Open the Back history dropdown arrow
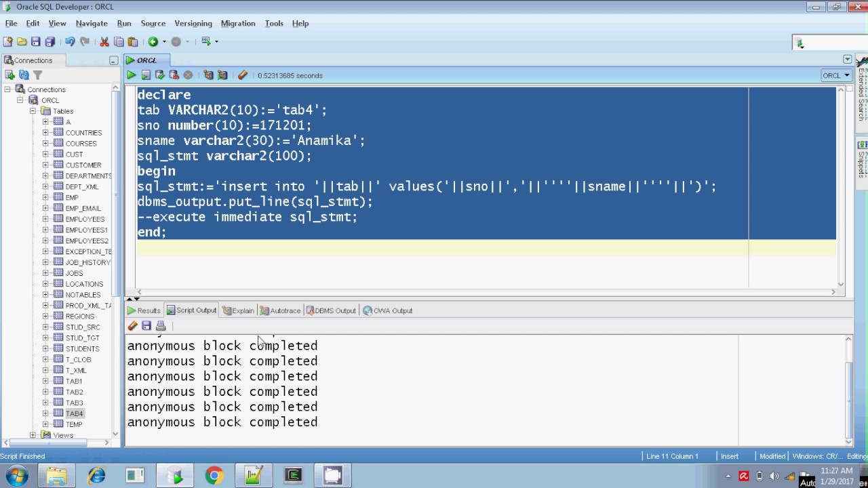 click(164, 42)
